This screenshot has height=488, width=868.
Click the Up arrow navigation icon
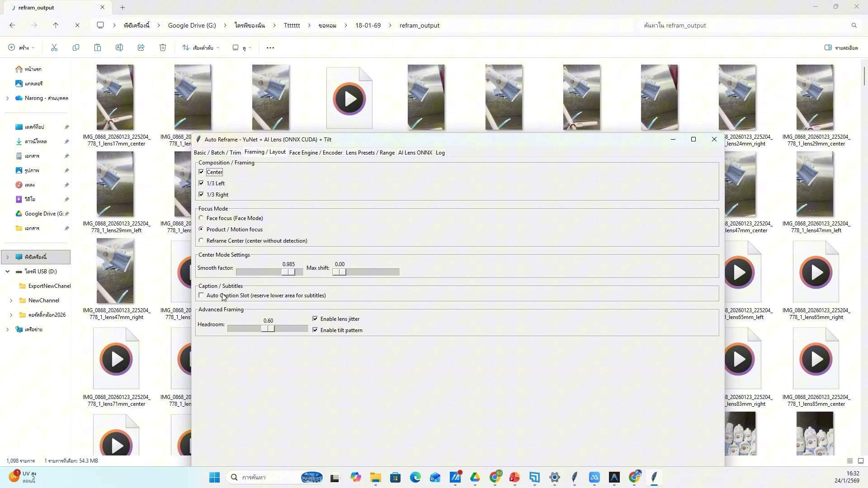click(56, 26)
